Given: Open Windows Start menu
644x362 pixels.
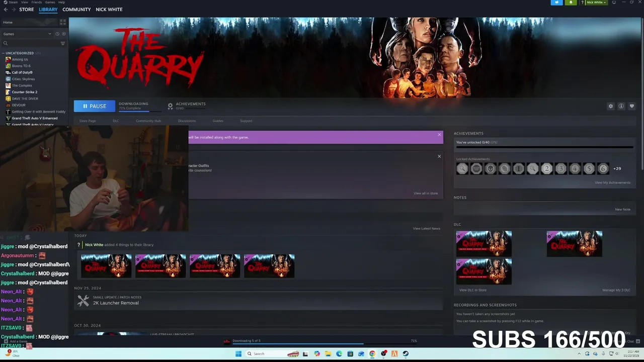Looking at the screenshot, I should [x=238, y=353].
